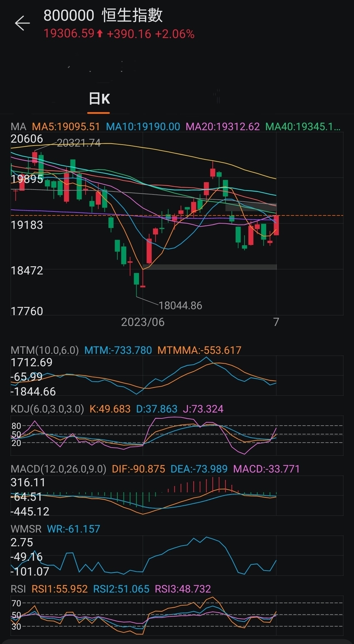The width and height of the screenshot is (354, 644).
Task: Tap the DIF:-90.875 value
Action: (138, 469)
